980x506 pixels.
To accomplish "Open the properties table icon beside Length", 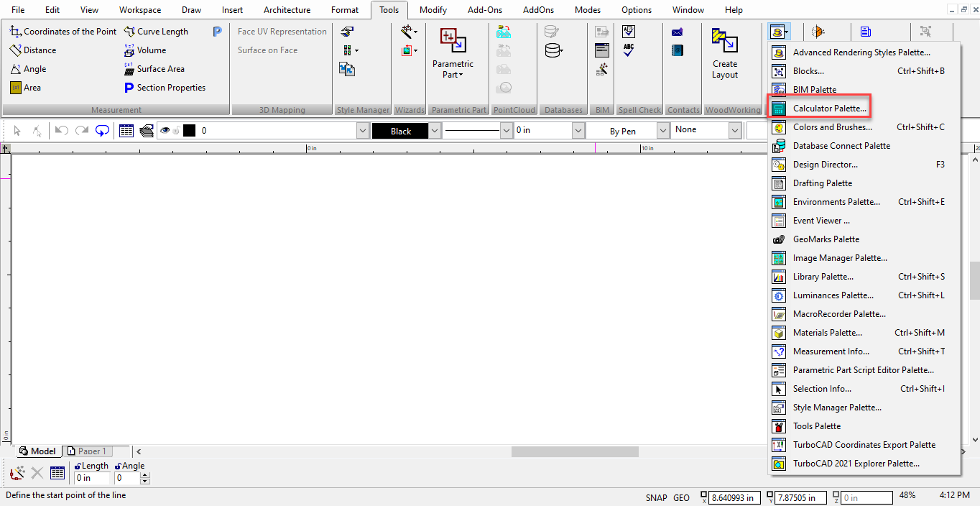I will pyautogui.click(x=57, y=472).
